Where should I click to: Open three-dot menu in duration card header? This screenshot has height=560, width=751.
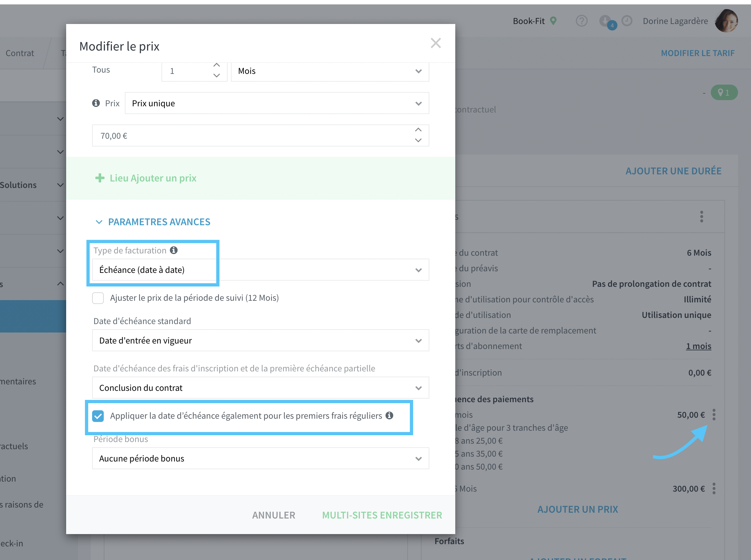click(701, 216)
